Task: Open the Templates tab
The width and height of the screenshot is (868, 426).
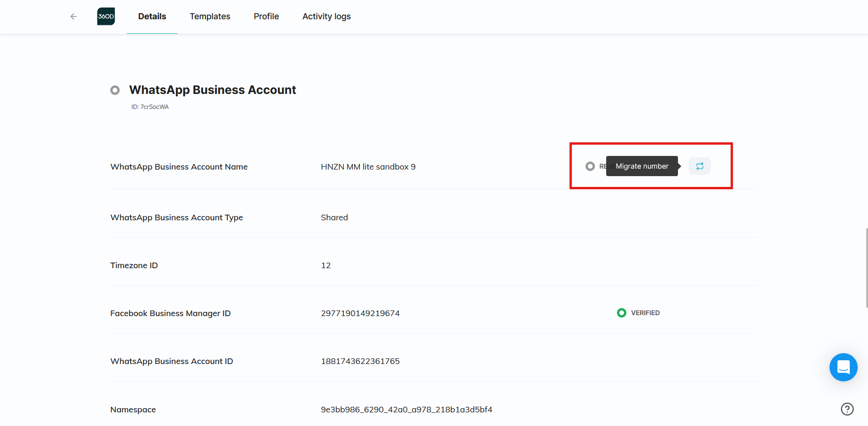Action: [x=210, y=16]
